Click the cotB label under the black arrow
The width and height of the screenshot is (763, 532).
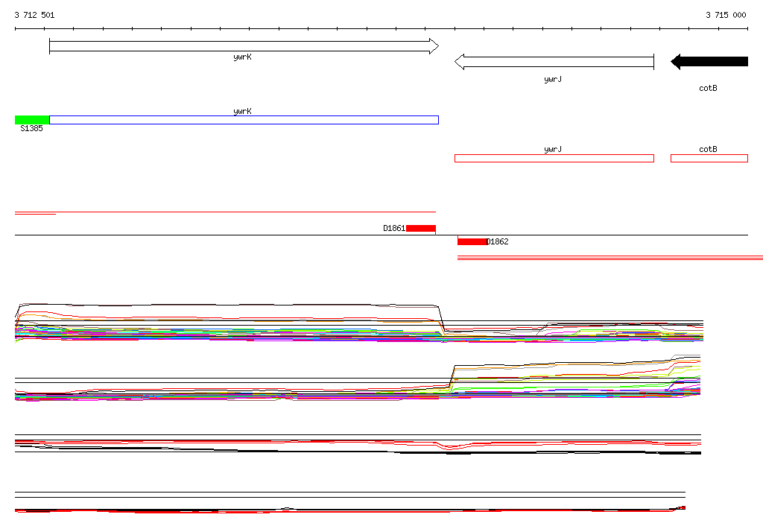pos(708,88)
